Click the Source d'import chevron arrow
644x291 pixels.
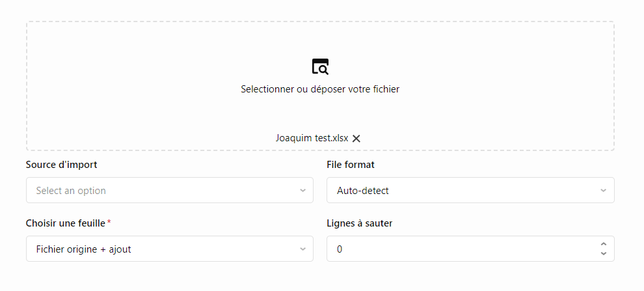tap(302, 191)
